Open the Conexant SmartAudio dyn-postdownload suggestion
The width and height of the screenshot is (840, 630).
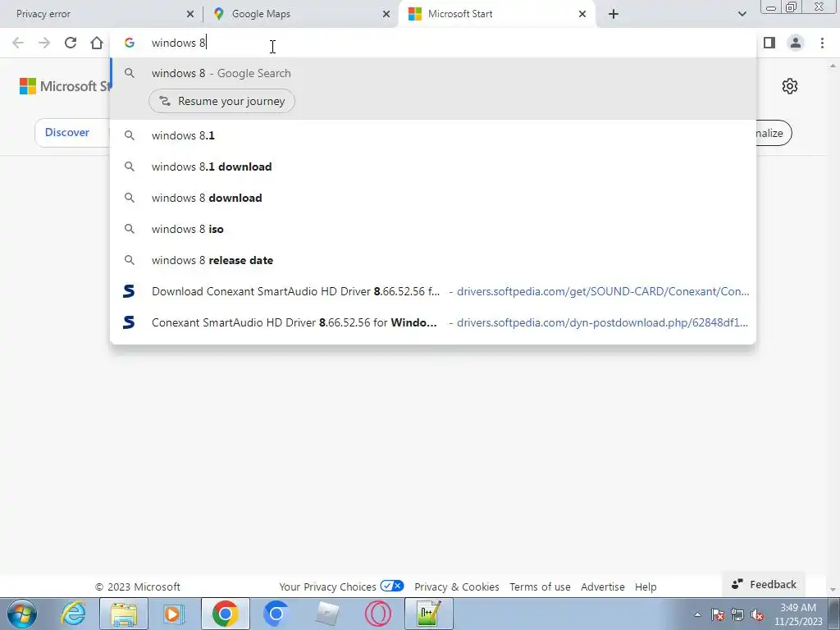point(433,322)
